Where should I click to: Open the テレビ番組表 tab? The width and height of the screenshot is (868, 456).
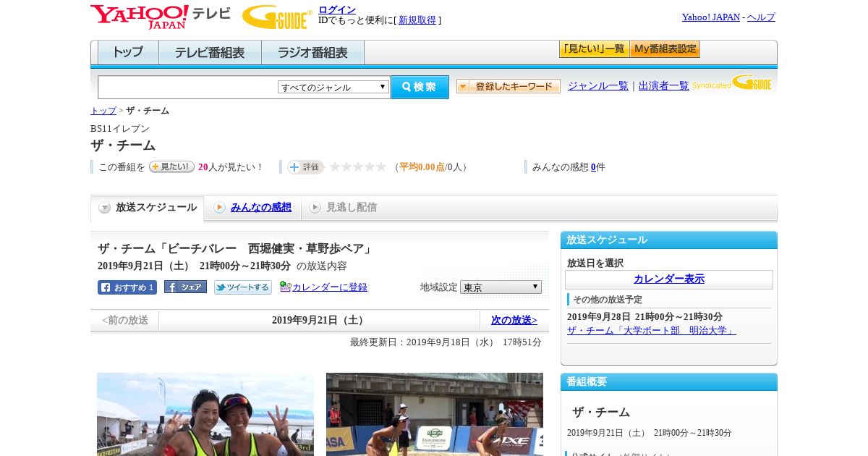(210, 53)
